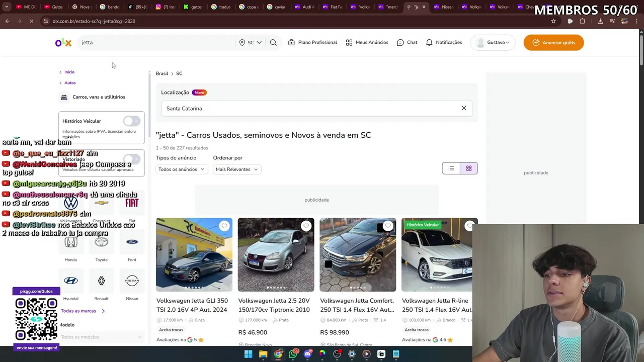Viewport: 644px width, 362px height.
Task: Click Brasil breadcrumb
Action: click(162, 73)
